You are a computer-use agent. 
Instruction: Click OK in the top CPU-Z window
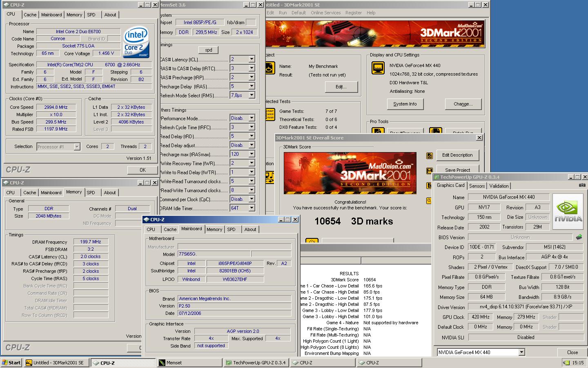(143, 170)
